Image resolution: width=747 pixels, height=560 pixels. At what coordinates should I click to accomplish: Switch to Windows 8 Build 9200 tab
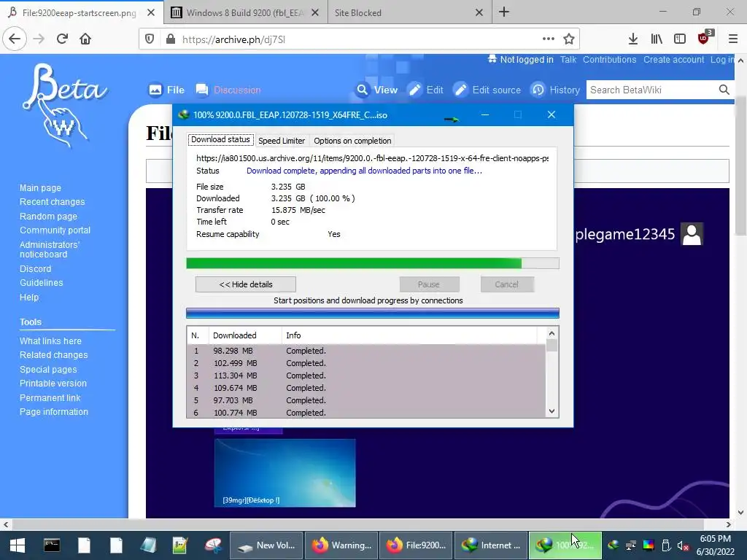tap(245, 13)
